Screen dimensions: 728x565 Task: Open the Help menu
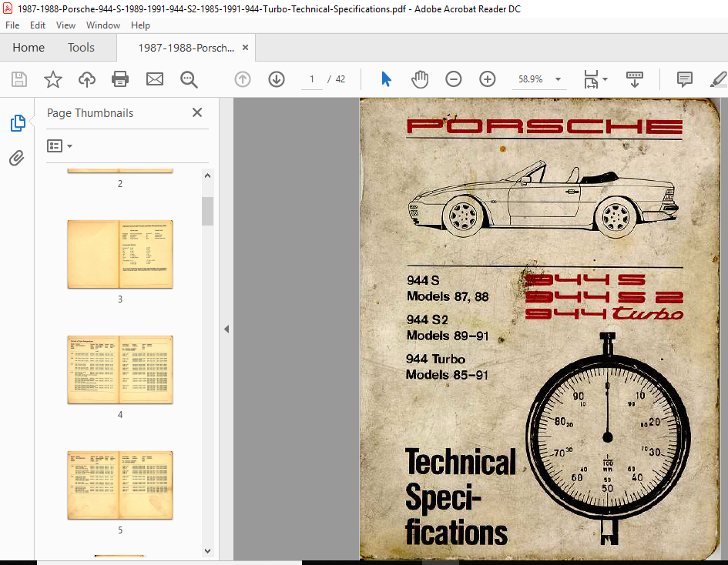point(140,25)
